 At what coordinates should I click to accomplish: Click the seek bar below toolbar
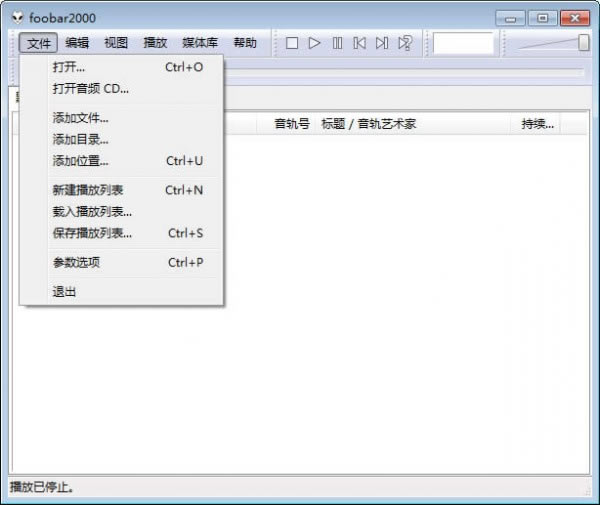pos(400,72)
